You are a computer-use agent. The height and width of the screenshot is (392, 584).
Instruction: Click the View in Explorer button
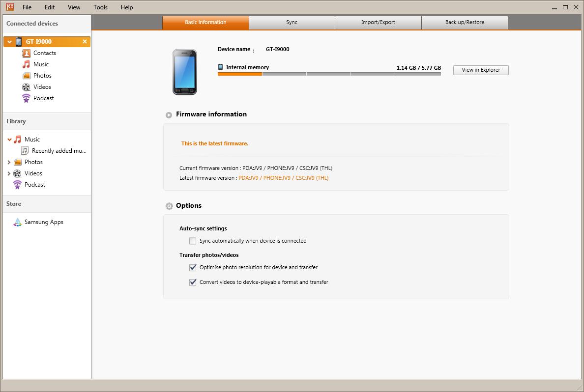(x=481, y=70)
